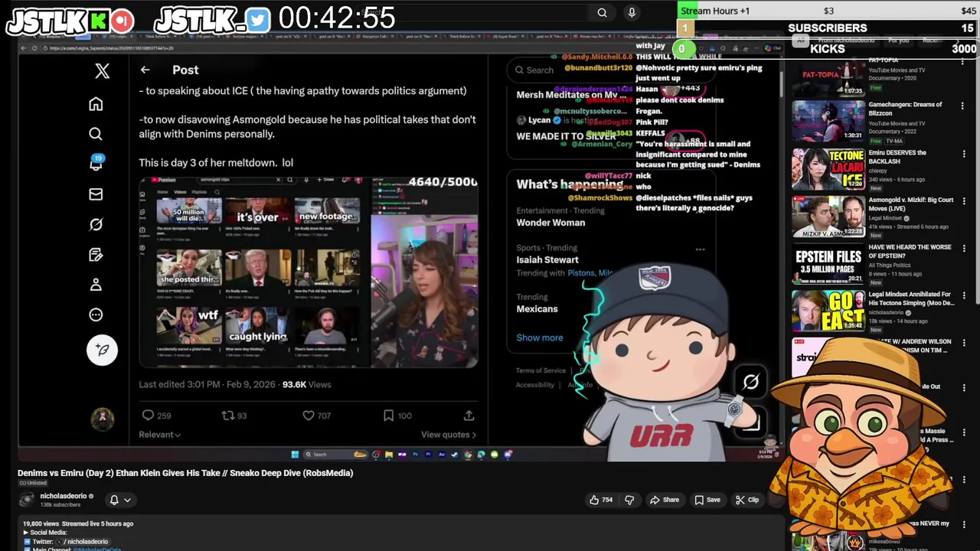Open more options for Isaiah Stewart trend
Screen dimensions: 980x551
[700, 249]
